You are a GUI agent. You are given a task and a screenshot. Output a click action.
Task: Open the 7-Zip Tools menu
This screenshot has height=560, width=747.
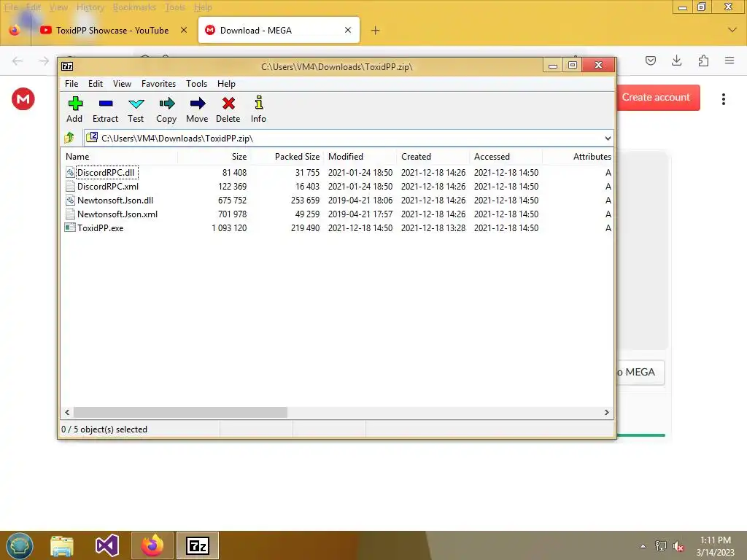pyautogui.click(x=196, y=84)
